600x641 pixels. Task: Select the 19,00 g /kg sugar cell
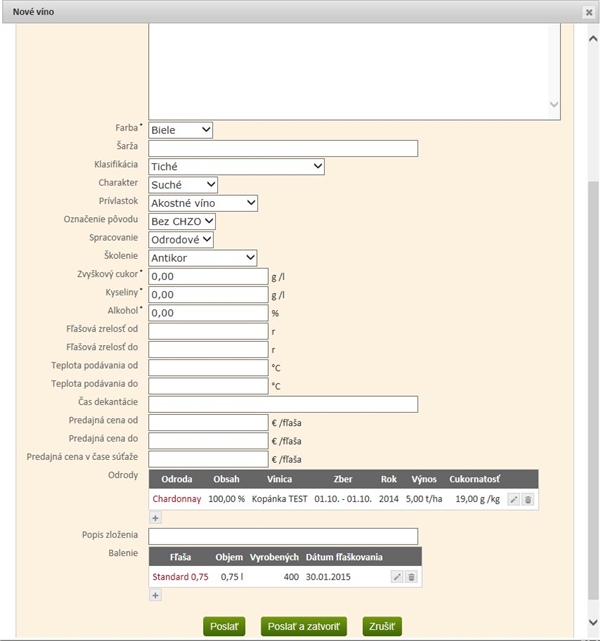(x=477, y=499)
